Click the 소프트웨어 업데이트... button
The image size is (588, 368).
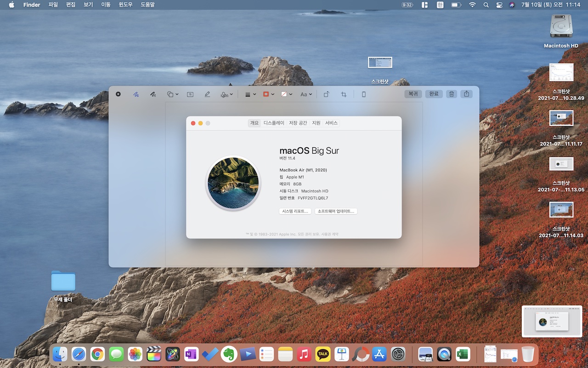(x=336, y=211)
